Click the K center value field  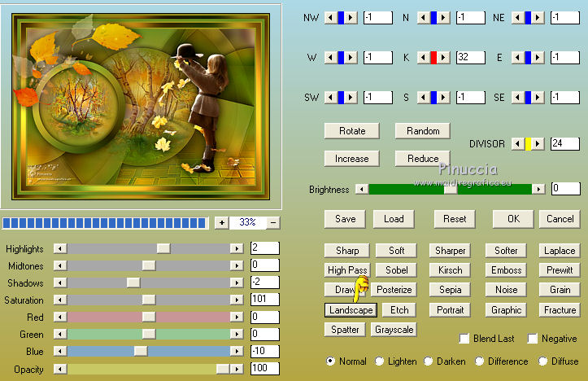tap(471, 58)
